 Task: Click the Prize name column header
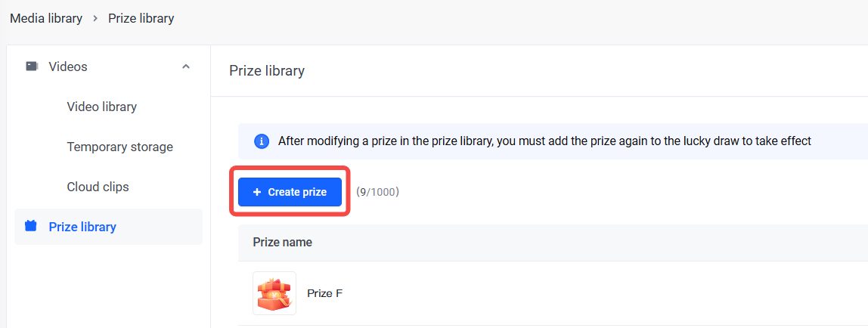282,243
